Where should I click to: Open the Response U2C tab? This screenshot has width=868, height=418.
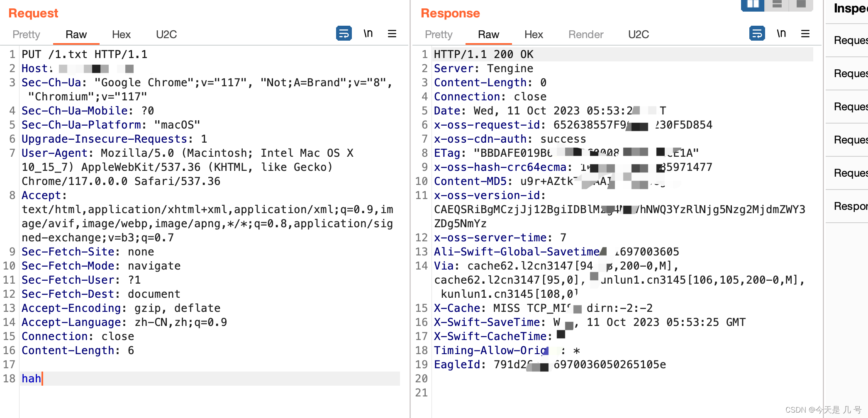[639, 34]
